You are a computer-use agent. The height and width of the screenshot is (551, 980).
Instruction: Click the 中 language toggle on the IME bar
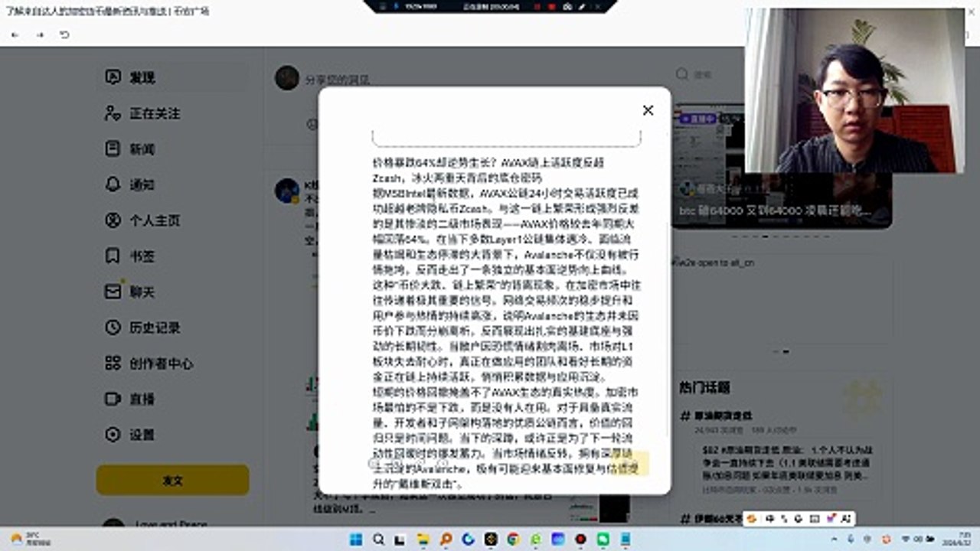[769, 519]
